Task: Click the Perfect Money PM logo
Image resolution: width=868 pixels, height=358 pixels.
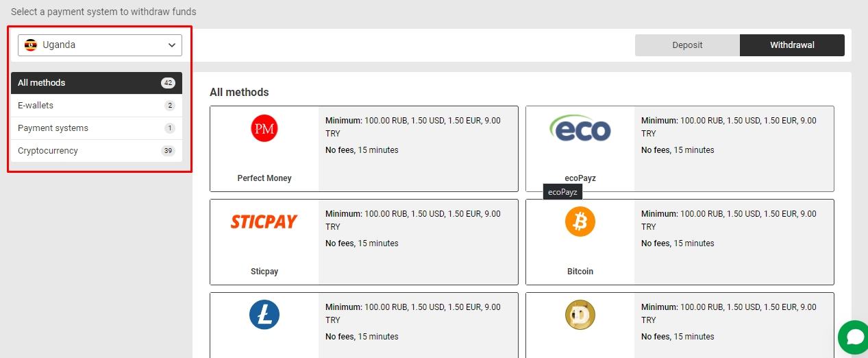Action: pyautogui.click(x=264, y=128)
